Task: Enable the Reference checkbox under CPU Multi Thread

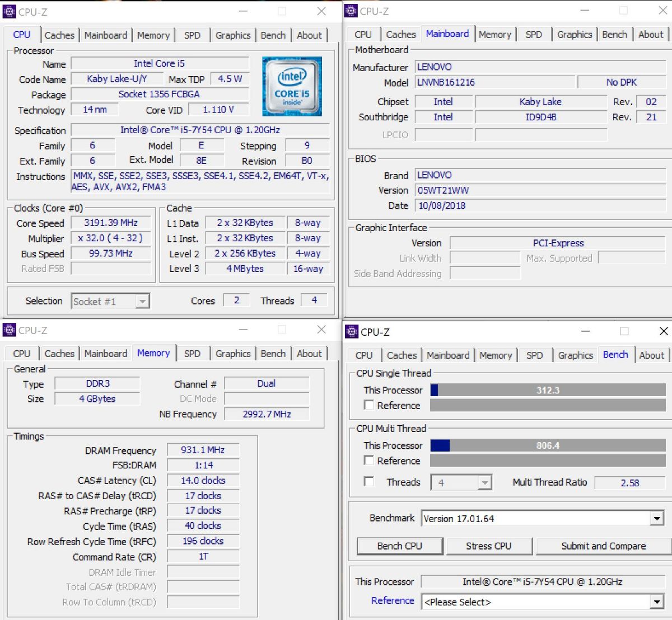Action: (x=369, y=461)
